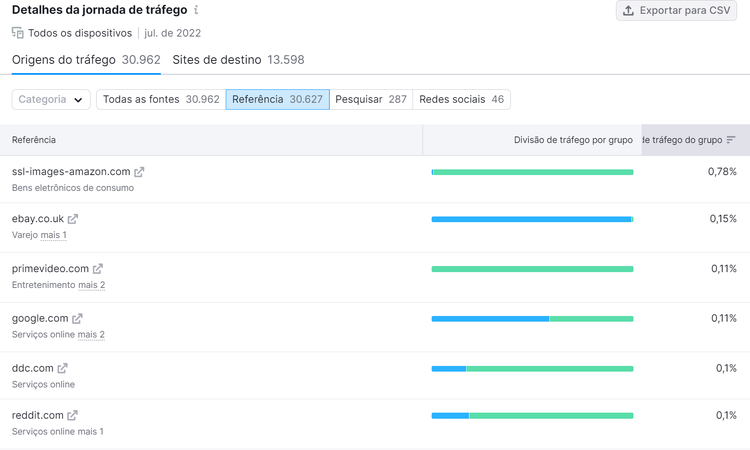Select the Pesquisar filter
Screen dimensions: 750x450
pyautogui.click(x=371, y=99)
